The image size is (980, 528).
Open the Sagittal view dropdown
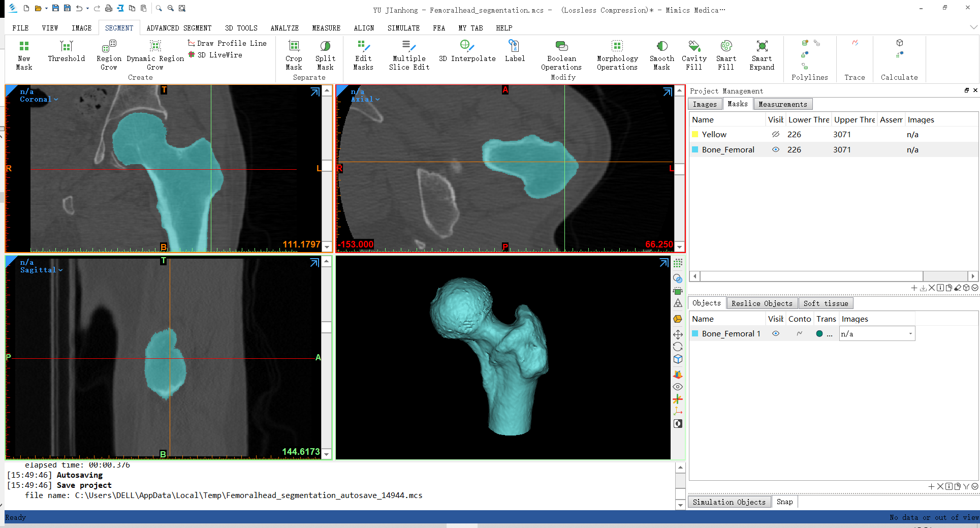60,270
